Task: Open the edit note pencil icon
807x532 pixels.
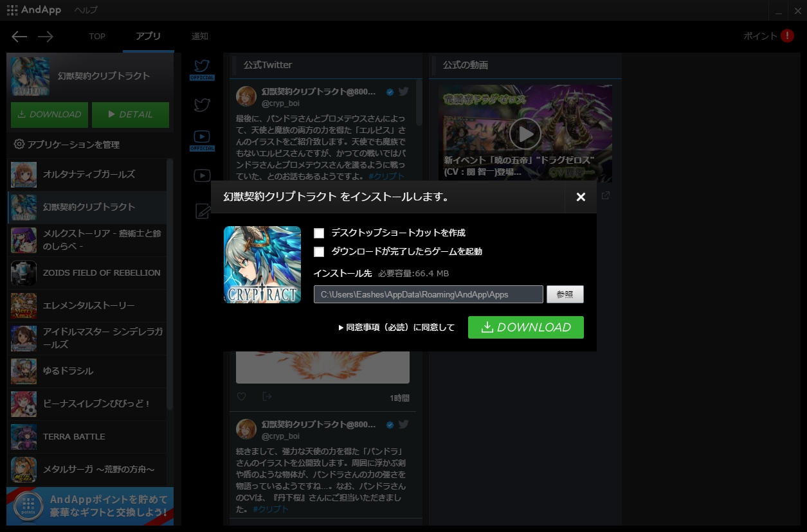Action: tap(203, 211)
